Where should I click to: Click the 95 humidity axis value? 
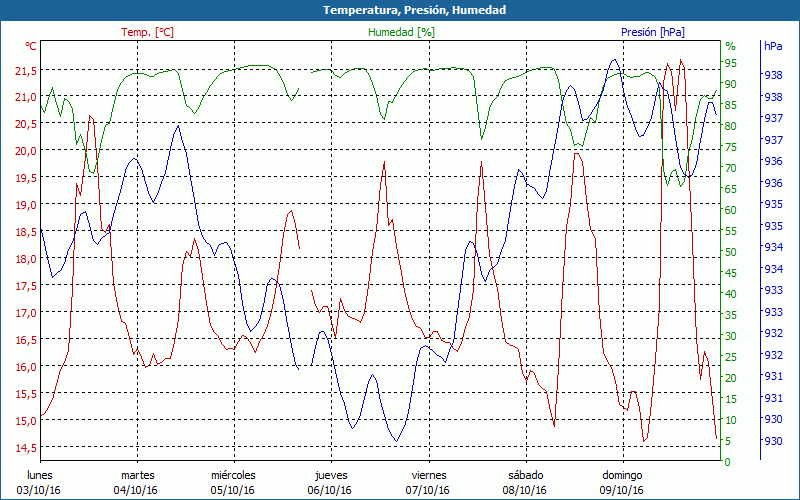pos(731,63)
